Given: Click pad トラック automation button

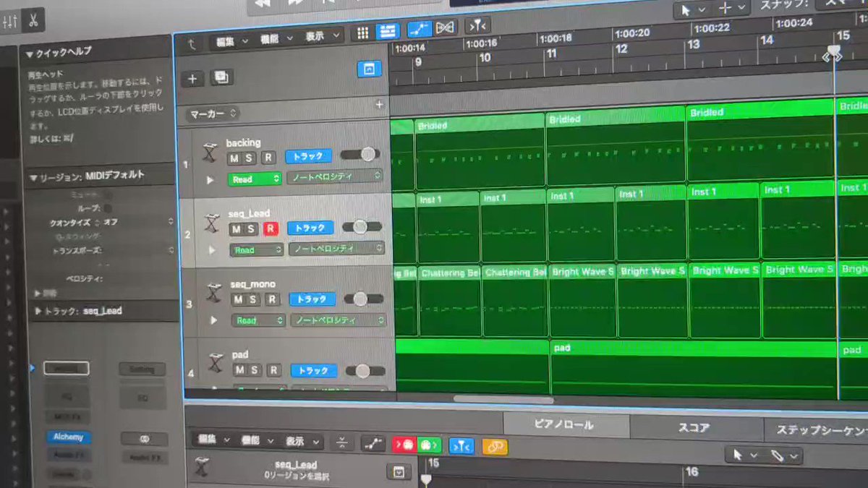Looking at the screenshot, I should [314, 370].
